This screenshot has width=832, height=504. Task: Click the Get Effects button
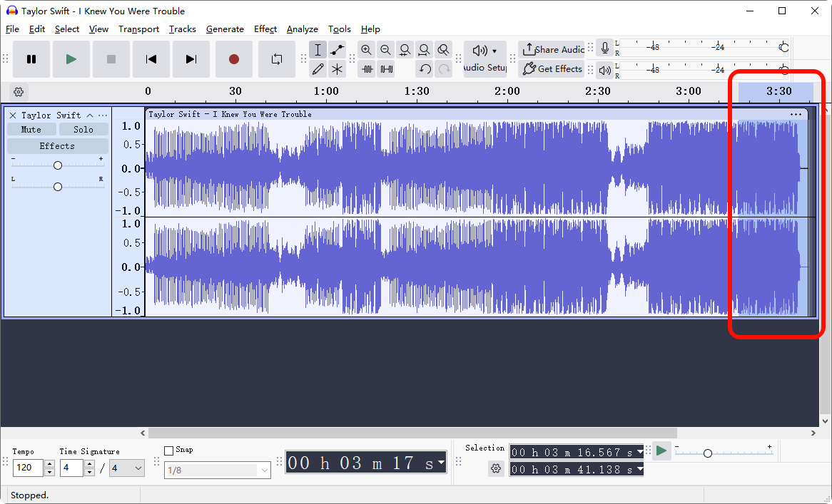tap(552, 68)
